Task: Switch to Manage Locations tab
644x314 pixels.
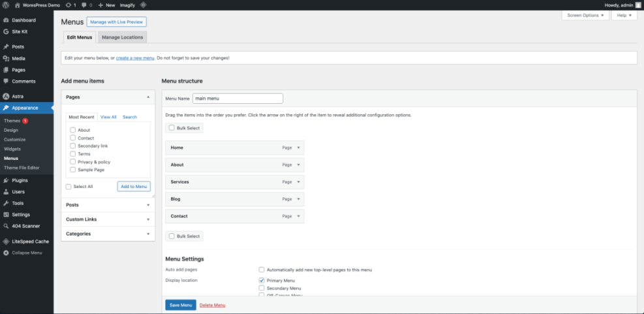Action: 123,37
